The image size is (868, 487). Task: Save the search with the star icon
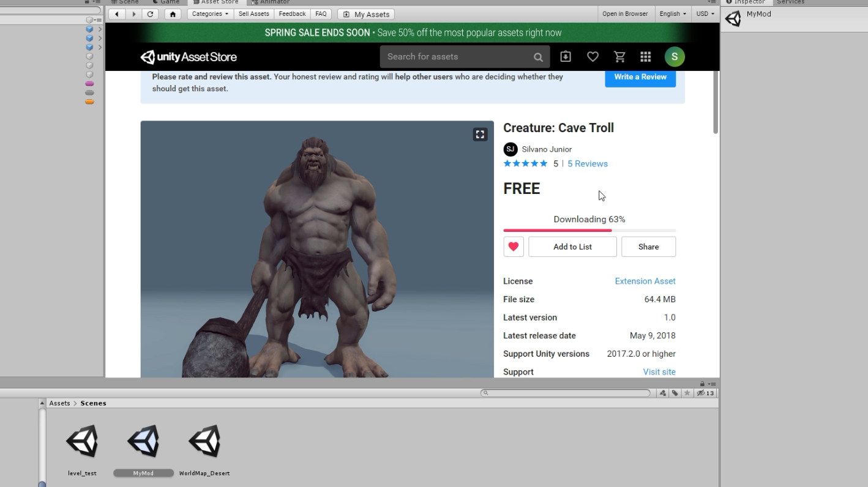pyautogui.click(x=687, y=393)
